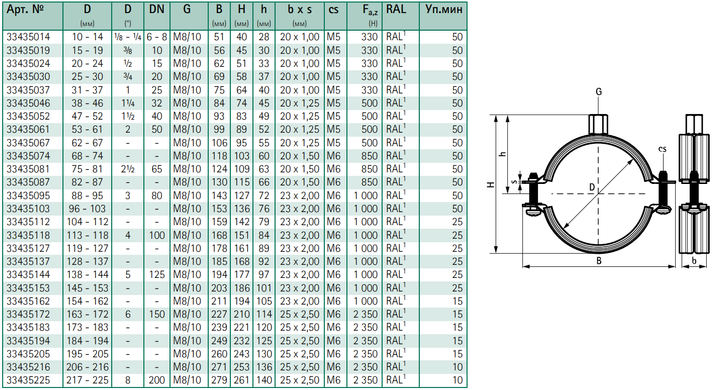Click diameter range '113 - 118'
724x390 pixels.
(x=87, y=235)
